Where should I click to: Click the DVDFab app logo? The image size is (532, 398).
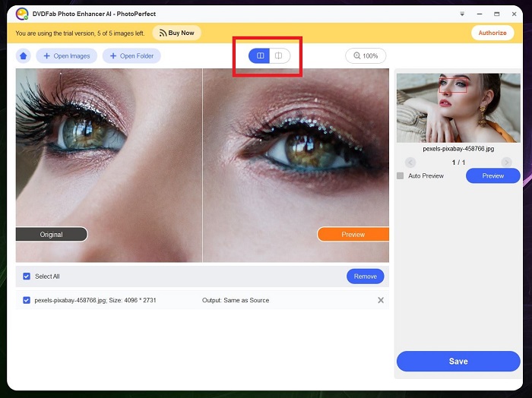pyautogui.click(x=22, y=14)
